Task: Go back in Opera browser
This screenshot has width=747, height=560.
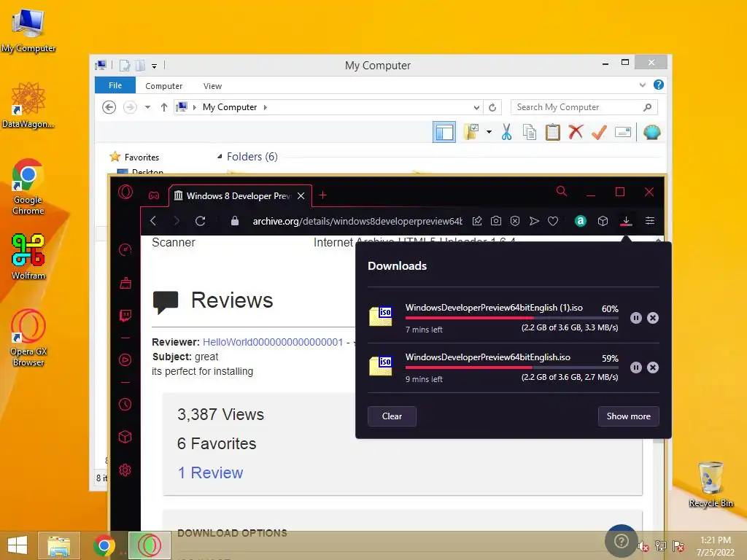Action: pyautogui.click(x=153, y=221)
